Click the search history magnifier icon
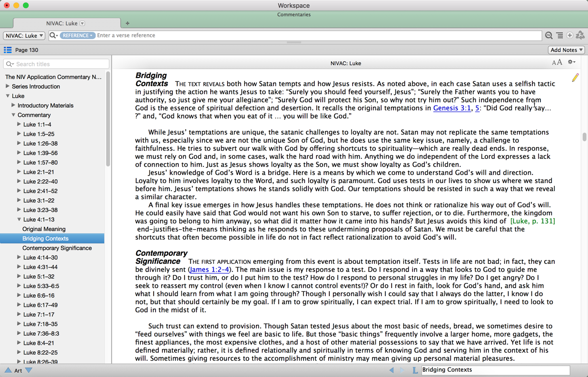588x377 pixels. point(549,36)
